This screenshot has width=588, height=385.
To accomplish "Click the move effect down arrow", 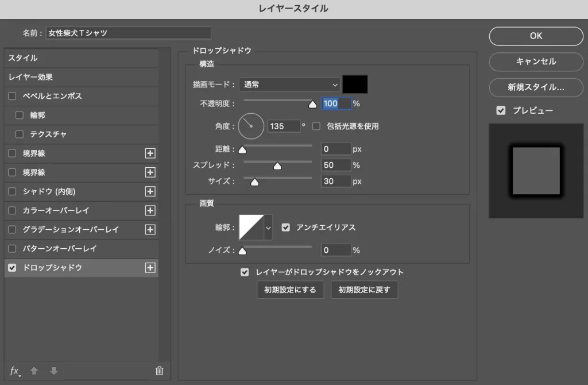I will click(x=54, y=371).
